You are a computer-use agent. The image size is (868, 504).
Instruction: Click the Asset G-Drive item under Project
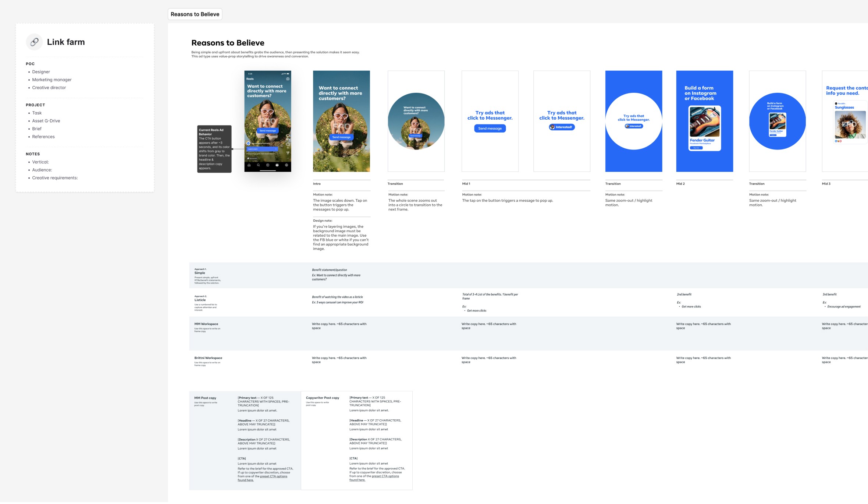coord(46,121)
